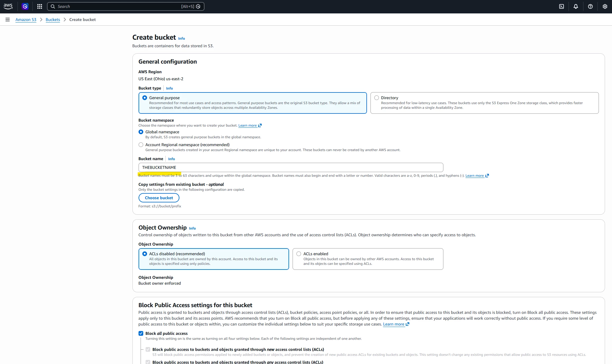Go to Buckets breadcrumb
Screen dimensions: 612x364
coord(53,20)
